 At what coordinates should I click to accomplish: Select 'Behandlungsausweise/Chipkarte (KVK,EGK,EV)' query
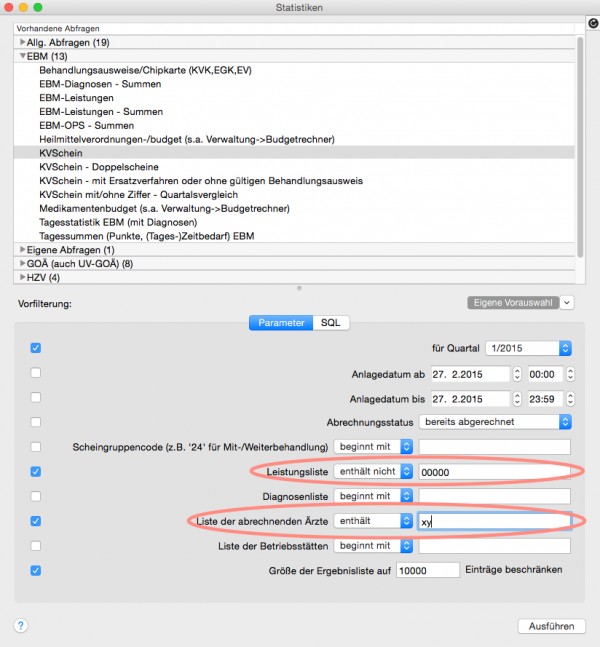click(x=145, y=70)
